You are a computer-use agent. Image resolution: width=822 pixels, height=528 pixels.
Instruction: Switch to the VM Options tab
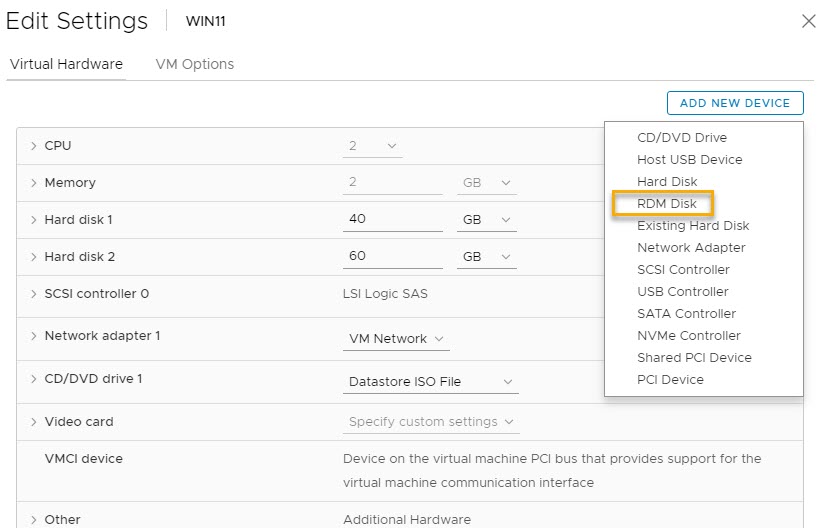(194, 64)
